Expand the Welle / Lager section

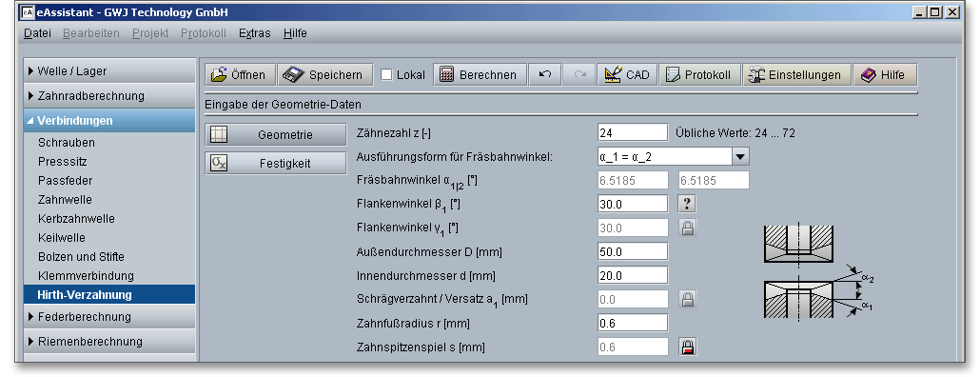(109, 71)
